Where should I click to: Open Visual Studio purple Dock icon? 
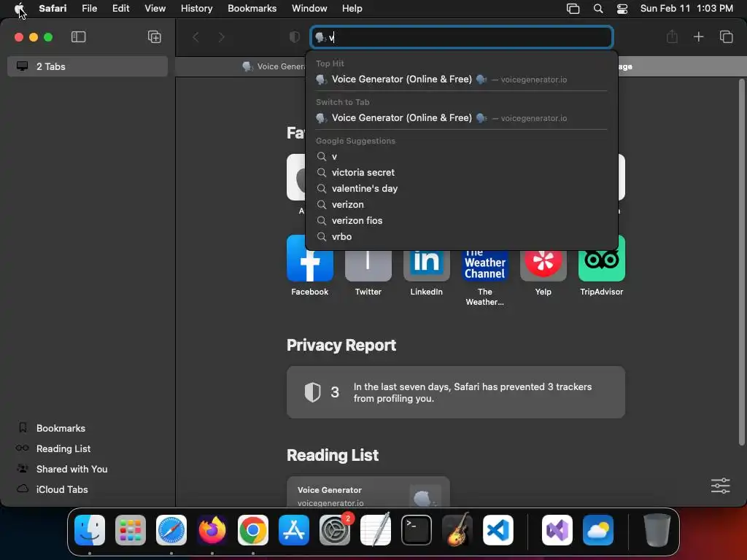point(557,530)
